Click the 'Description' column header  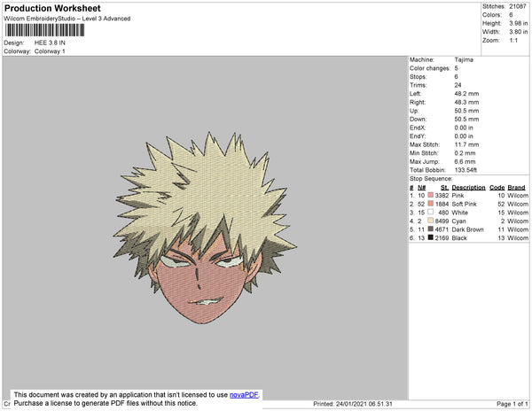[x=468, y=188]
